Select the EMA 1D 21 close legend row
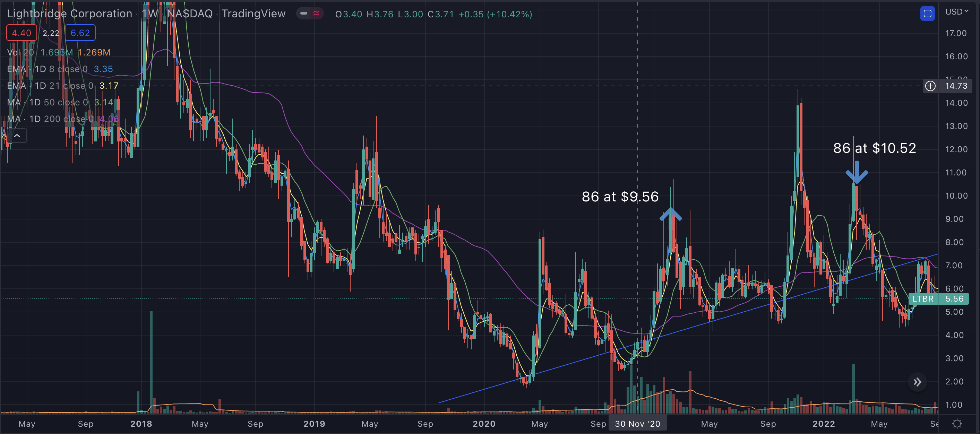The height and width of the screenshot is (434, 980). pos(63,86)
